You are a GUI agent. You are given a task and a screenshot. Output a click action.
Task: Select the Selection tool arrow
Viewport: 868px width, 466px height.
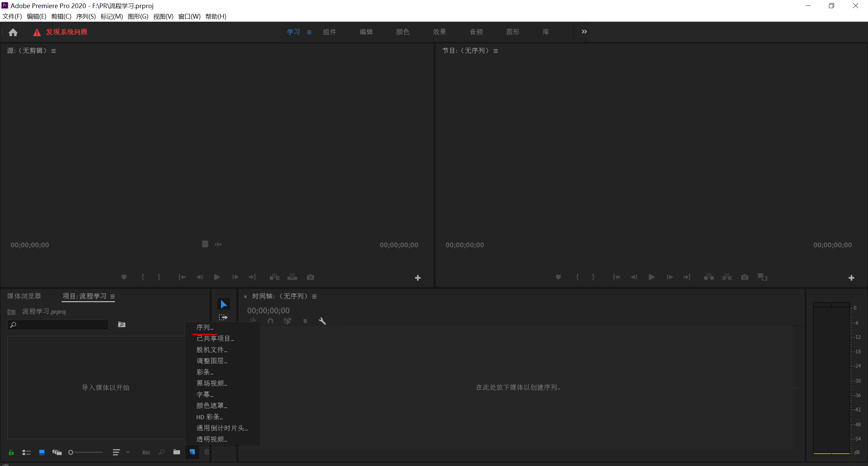pyautogui.click(x=223, y=304)
